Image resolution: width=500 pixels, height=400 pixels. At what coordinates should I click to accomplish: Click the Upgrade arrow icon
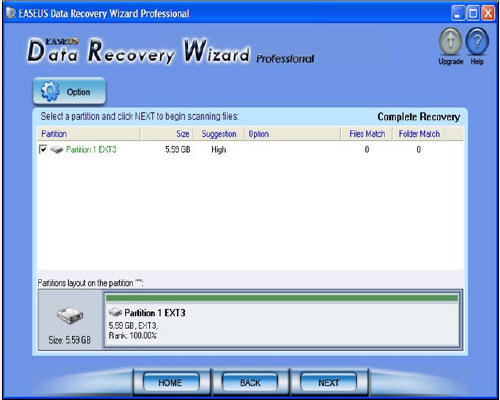point(450,42)
